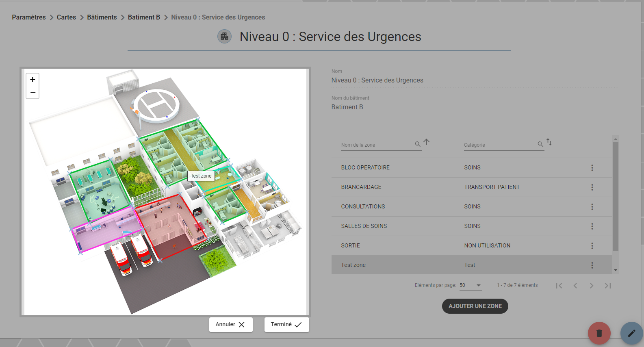Zoom in on the map with plus button
The height and width of the screenshot is (347, 644).
33,80
